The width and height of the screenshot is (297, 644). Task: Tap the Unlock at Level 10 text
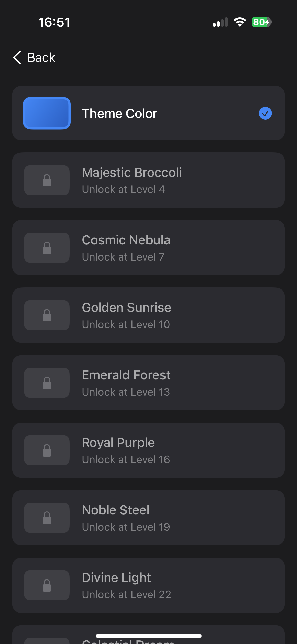click(126, 325)
